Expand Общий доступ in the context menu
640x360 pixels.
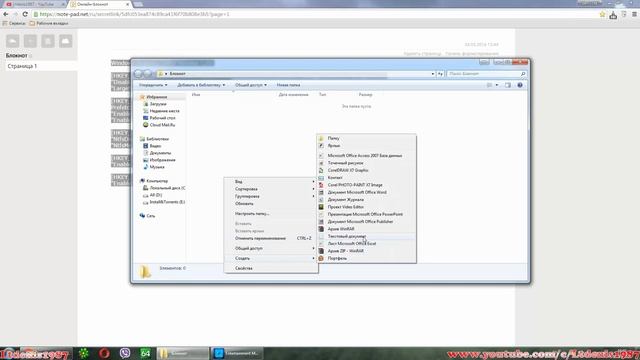[x=271, y=248]
